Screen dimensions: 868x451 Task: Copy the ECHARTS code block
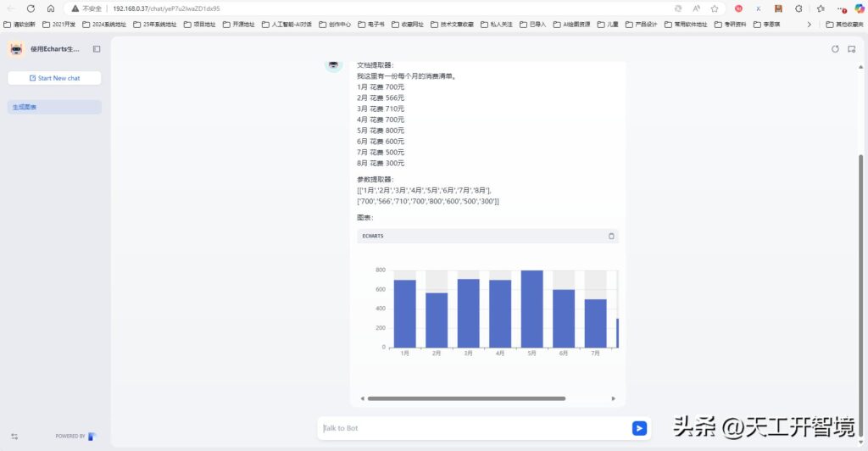611,236
